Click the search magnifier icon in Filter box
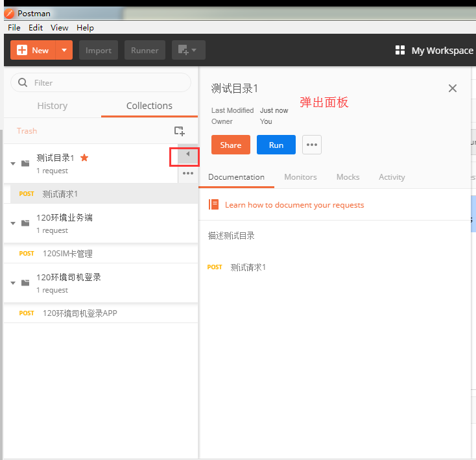The height and width of the screenshot is (460, 476). tap(23, 82)
